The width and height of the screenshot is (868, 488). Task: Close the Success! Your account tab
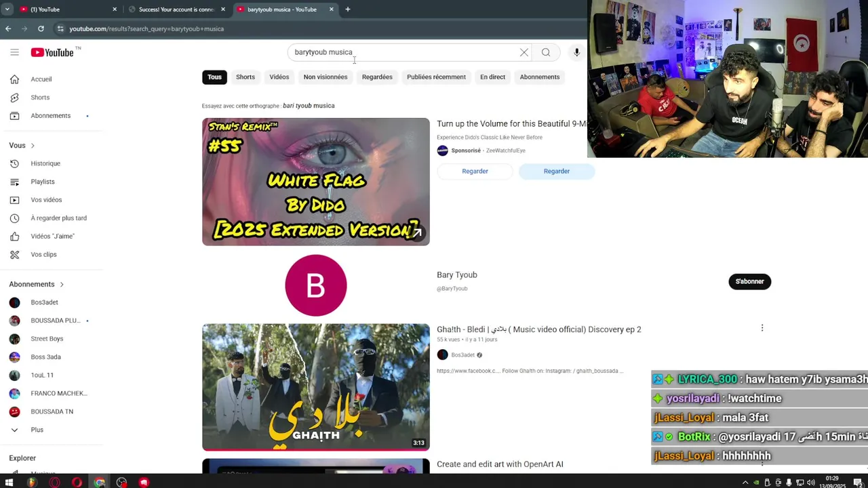point(222,9)
